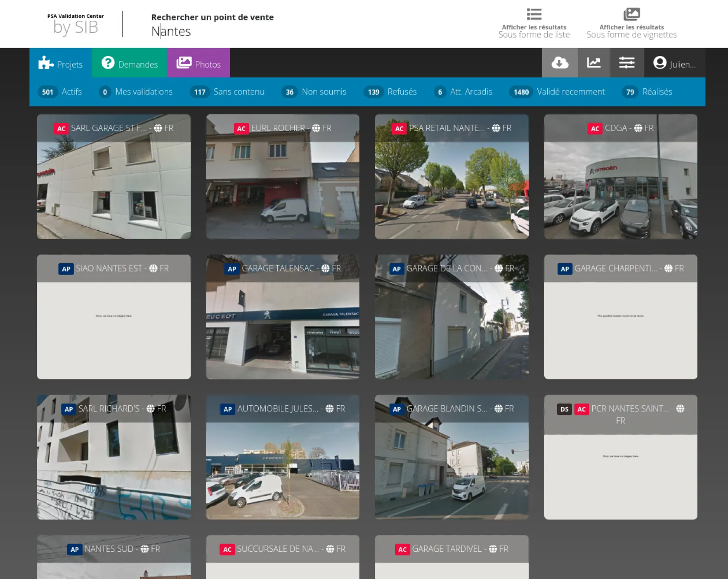This screenshot has width=728, height=579.
Task: Open the Julien user profile menu
Action: tap(674, 63)
